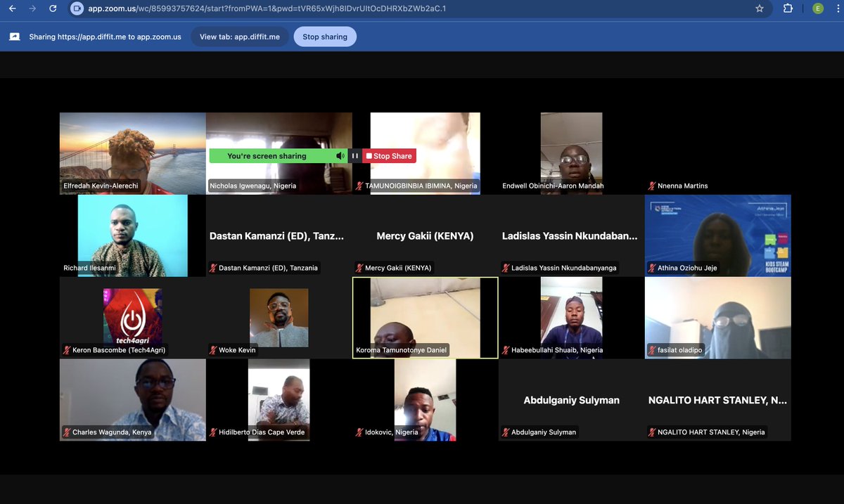The width and height of the screenshot is (844, 504).
Task: Select fasilat oladipo's video thumbnail
Action: pos(718,318)
